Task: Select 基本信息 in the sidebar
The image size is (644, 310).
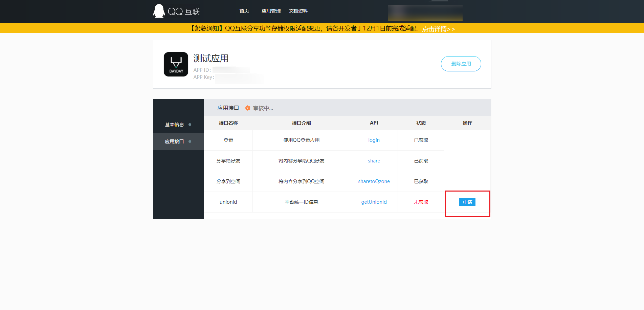Action: pos(178,125)
